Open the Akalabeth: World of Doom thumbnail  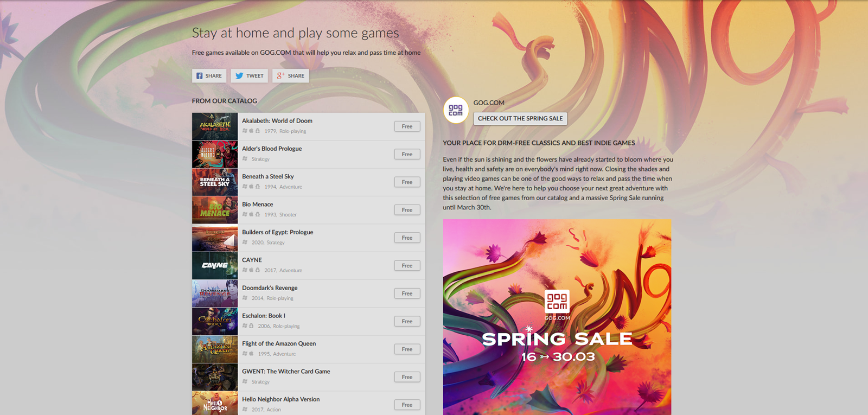tap(215, 126)
